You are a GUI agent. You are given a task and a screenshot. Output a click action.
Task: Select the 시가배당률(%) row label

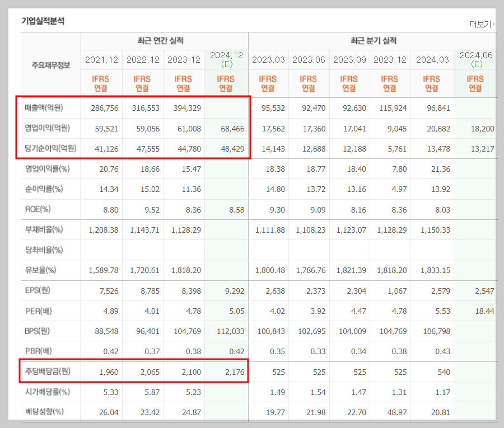click(47, 392)
